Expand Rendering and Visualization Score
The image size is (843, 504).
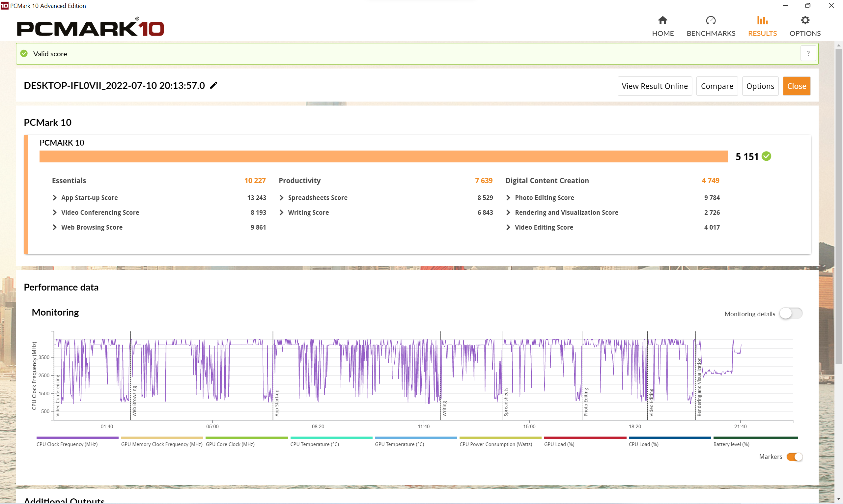coord(508,212)
